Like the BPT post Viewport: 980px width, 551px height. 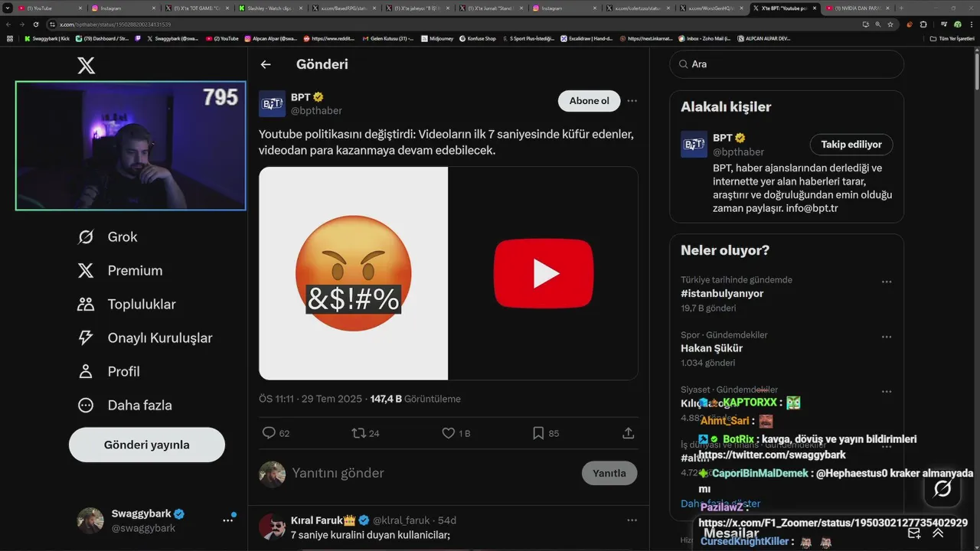449,433
